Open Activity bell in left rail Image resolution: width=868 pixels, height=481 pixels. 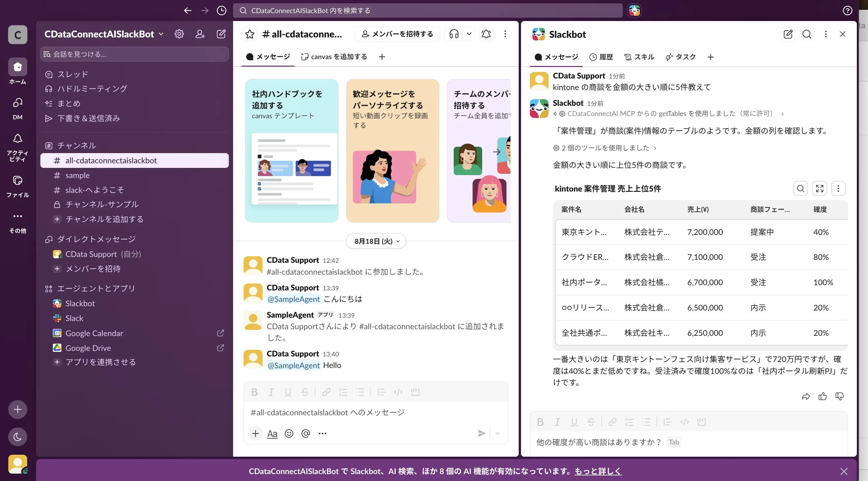[x=17, y=147]
